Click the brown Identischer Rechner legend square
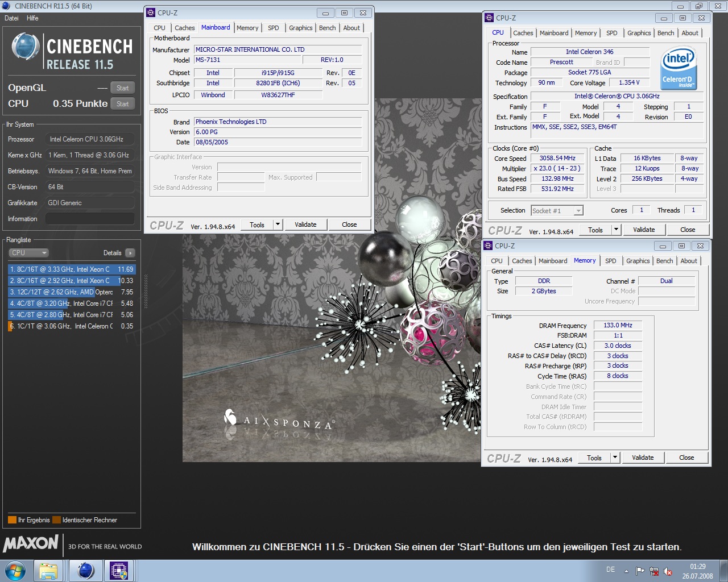Image resolution: width=728 pixels, height=582 pixels. click(56, 519)
